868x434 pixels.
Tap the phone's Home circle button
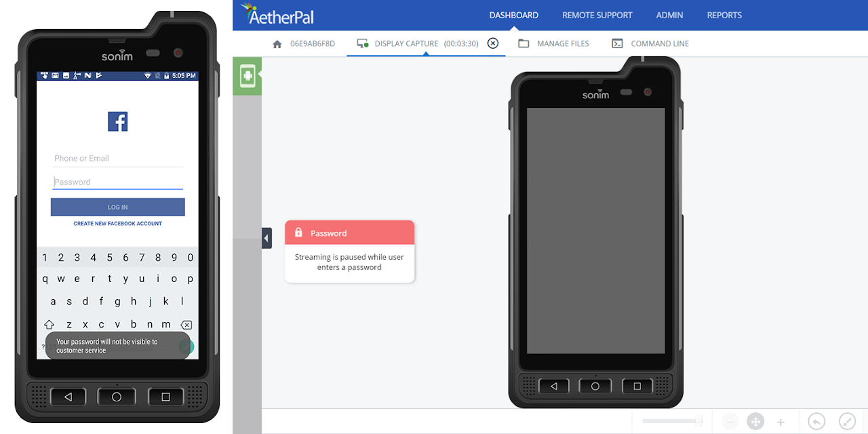coord(117,397)
